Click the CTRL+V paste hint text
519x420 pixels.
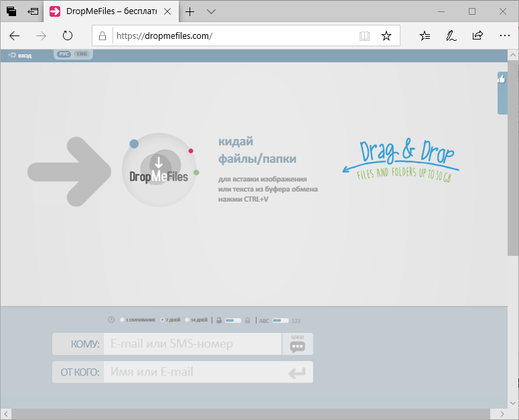tap(268, 189)
